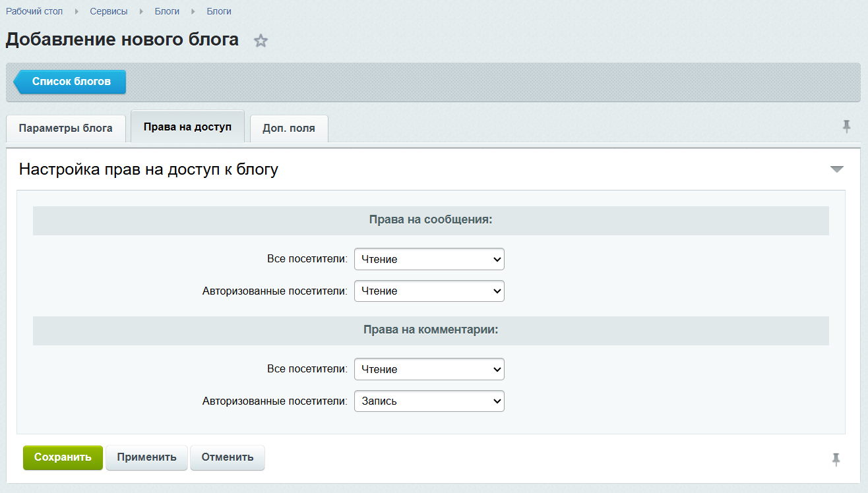Open Все посетители dropdown under Права на сообщения
The height and width of the screenshot is (493, 868).
(x=429, y=259)
